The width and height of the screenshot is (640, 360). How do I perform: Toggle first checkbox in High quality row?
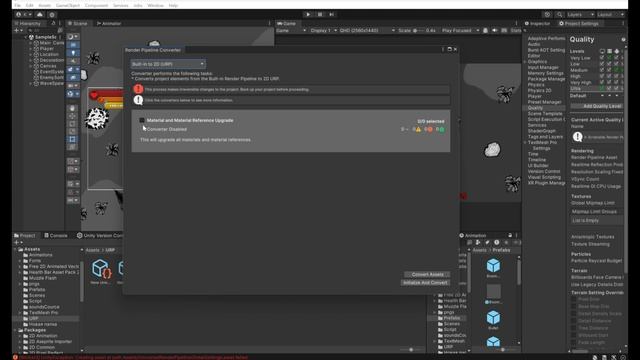click(602, 76)
